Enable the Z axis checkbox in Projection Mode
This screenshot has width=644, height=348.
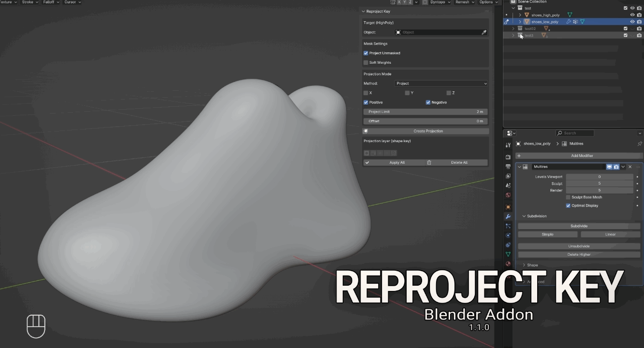tap(449, 93)
